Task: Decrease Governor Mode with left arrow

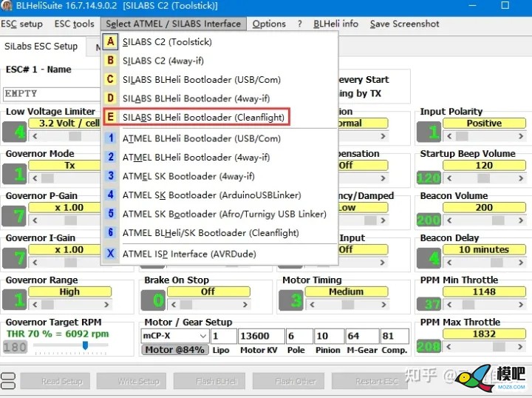Action: pyautogui.click(x=35, y=178)
